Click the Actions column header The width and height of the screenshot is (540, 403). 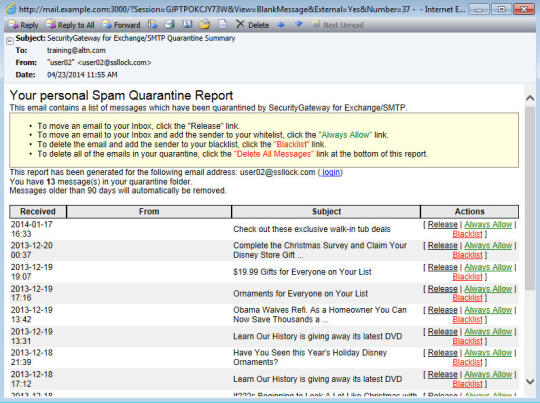coord(469,211)
